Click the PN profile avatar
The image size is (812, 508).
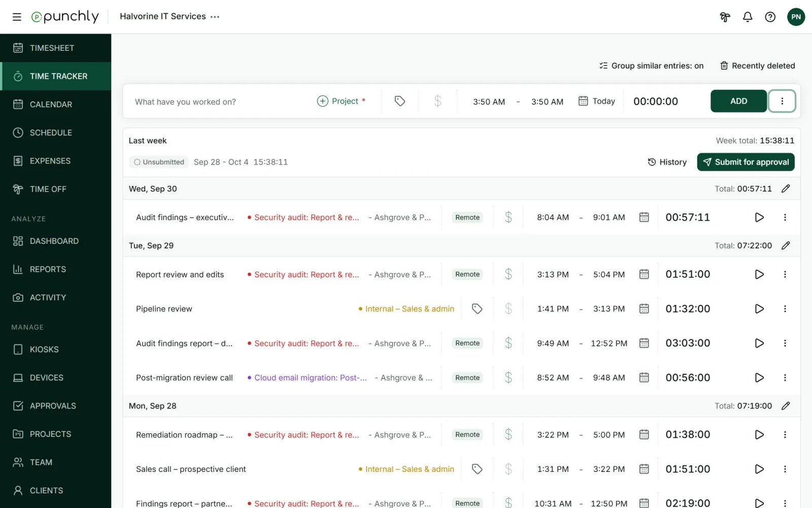[796, 17]
